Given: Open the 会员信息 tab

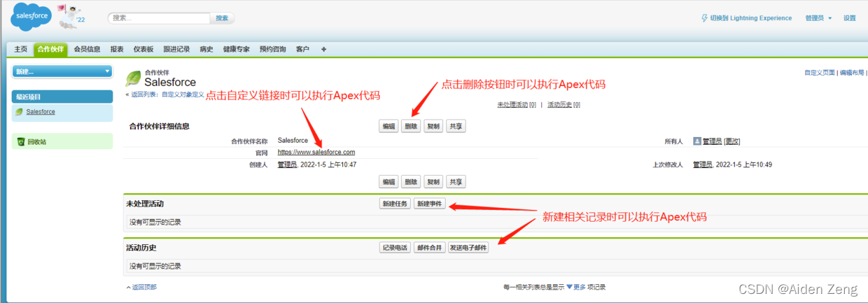Looking at the screenshot, I should pyautogui.click(x=87, y=49).
